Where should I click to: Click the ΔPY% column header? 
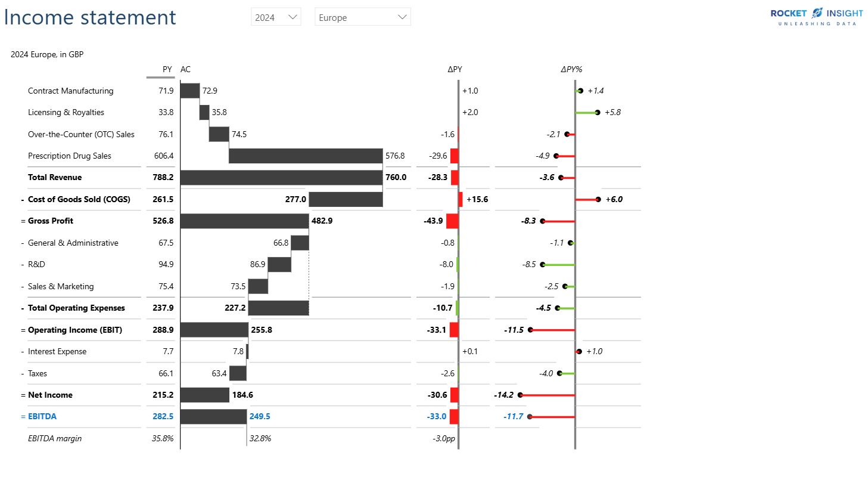coord(571,69)
